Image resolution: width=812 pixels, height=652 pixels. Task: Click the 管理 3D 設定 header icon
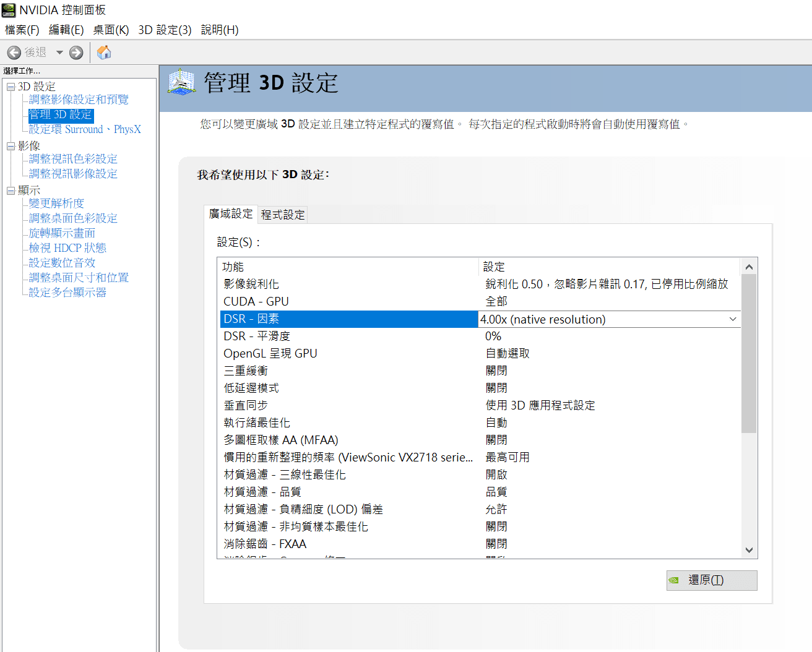[x=181, y=82]
